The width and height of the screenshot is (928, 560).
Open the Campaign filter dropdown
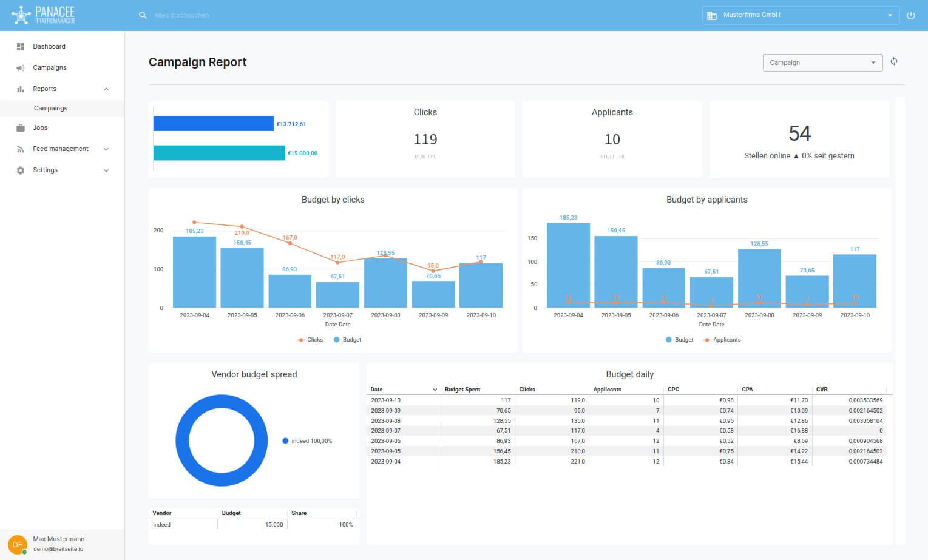point(822,62)
